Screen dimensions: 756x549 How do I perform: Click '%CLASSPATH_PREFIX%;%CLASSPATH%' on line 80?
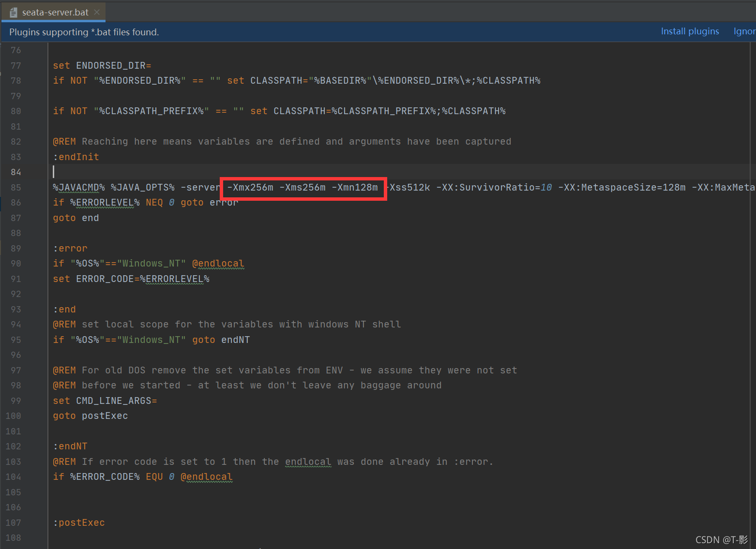[x=419, y=111]
